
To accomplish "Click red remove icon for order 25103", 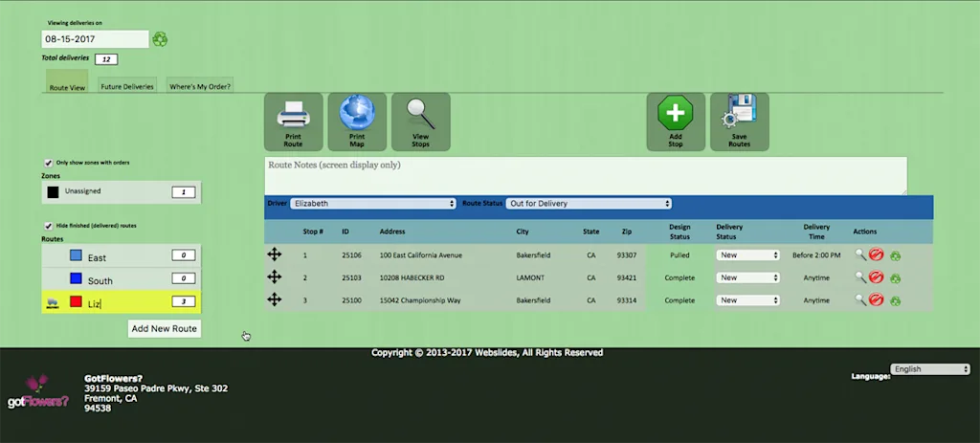I will click(877, 277).
